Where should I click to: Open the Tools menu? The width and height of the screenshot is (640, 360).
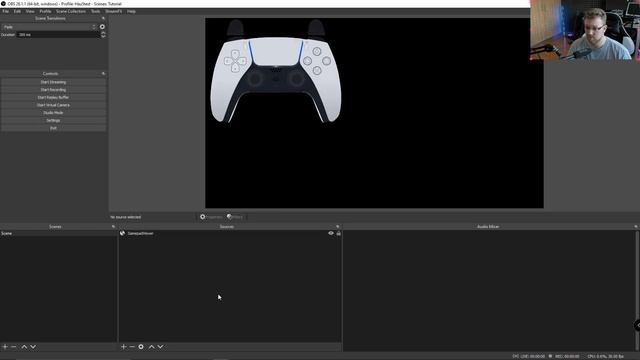pyautogui.click(x=96, y=11)
